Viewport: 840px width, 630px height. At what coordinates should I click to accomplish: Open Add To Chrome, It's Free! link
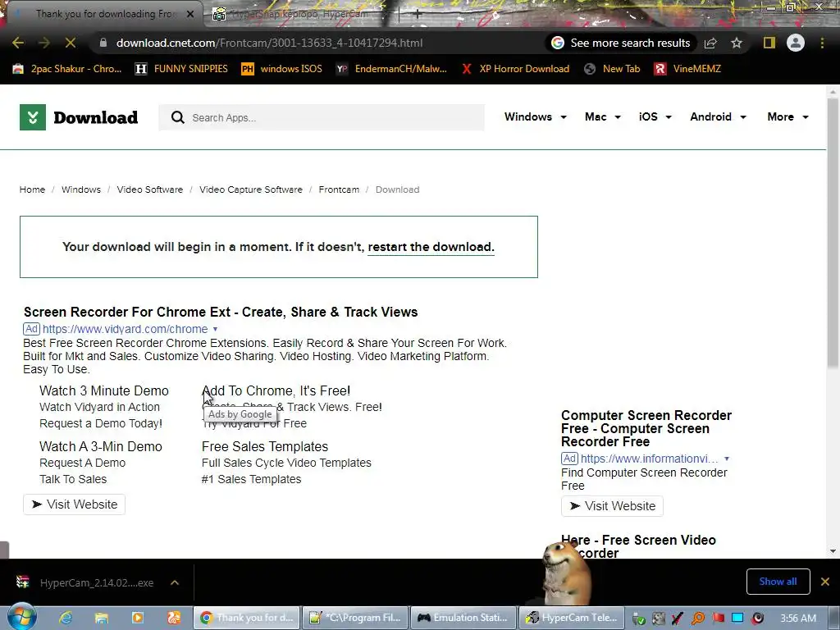276,391
